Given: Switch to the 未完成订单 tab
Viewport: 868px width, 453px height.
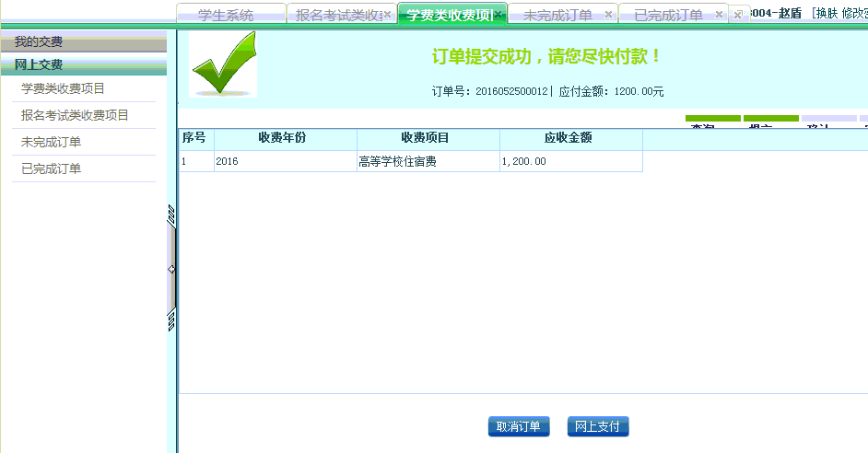Looking at the screenshot, I should (x=557, y=16).
